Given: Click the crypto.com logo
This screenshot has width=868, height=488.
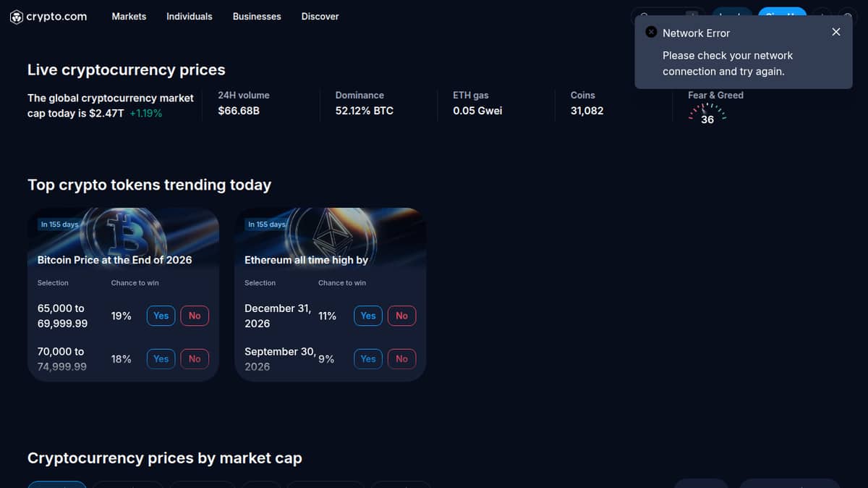Looking at the screenshot, I should [x=48, y=16].
